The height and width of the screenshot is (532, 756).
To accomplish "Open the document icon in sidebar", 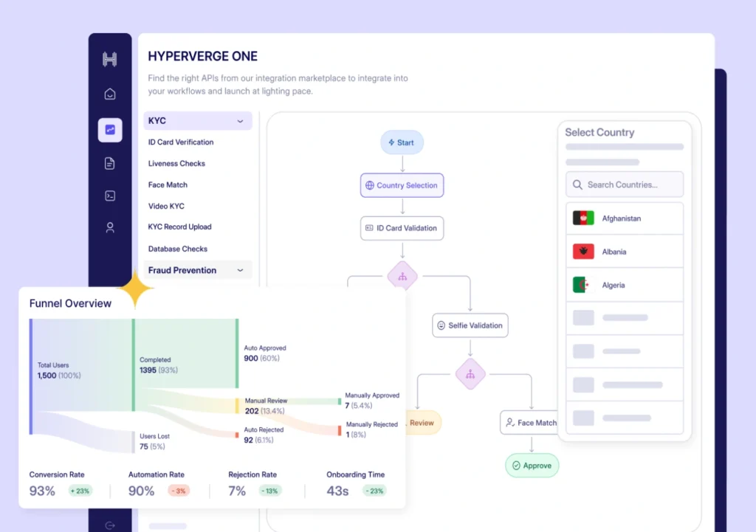I will (x=110, y=163).
